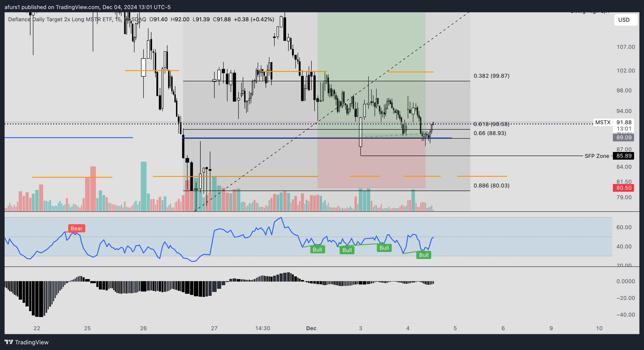Viewport: 644px width, 350px height.
Task: Click the TradingView logo at bottom
Action: point(26,342)
